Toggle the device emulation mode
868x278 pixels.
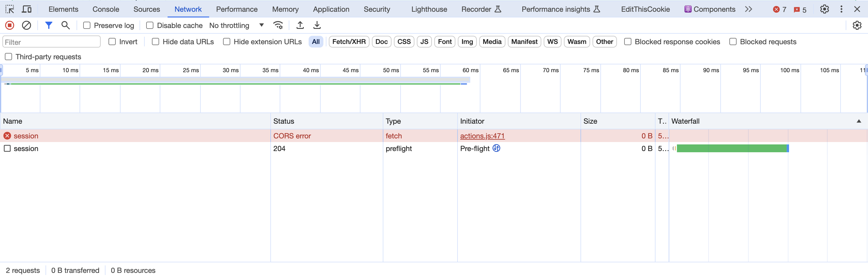27,9
